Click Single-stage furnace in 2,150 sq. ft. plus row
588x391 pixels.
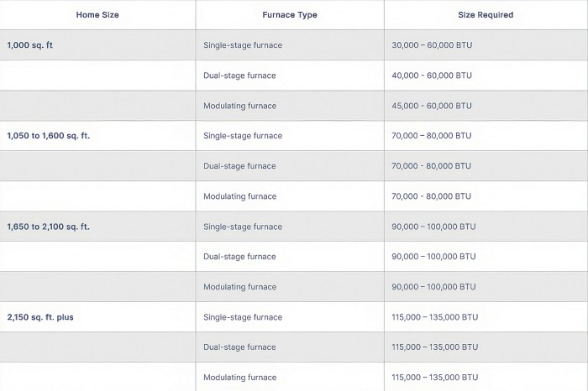tap(243, 317)
